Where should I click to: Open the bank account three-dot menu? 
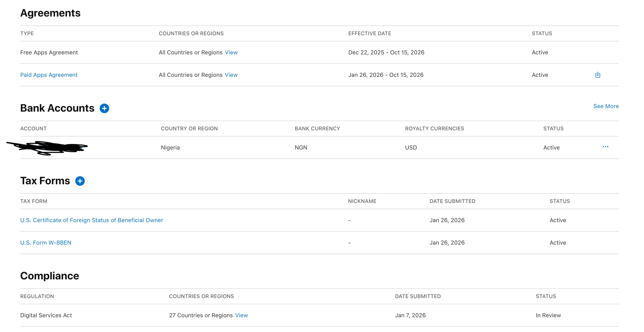(605, 147)
